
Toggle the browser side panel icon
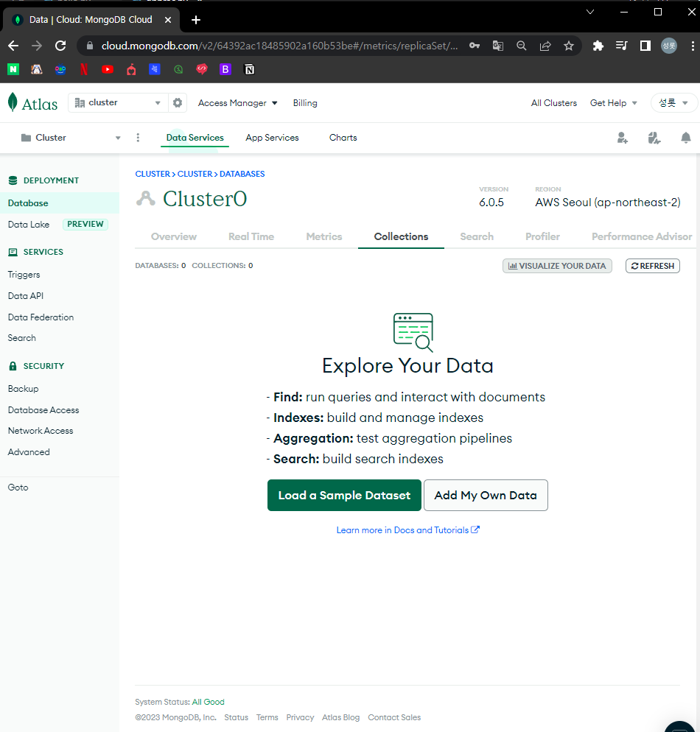coord(645,46)
